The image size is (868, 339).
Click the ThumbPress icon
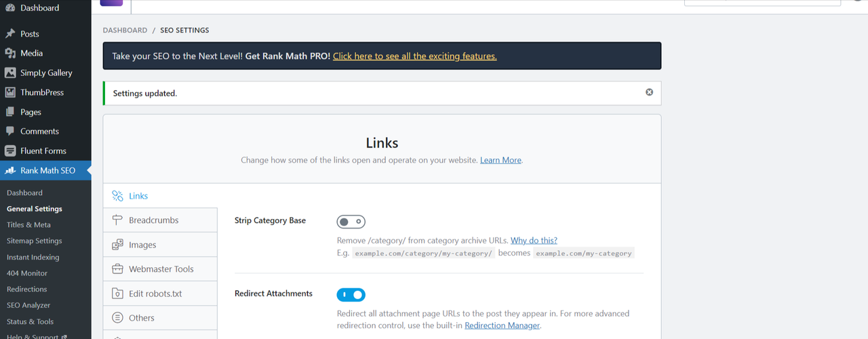pos(10,92)
